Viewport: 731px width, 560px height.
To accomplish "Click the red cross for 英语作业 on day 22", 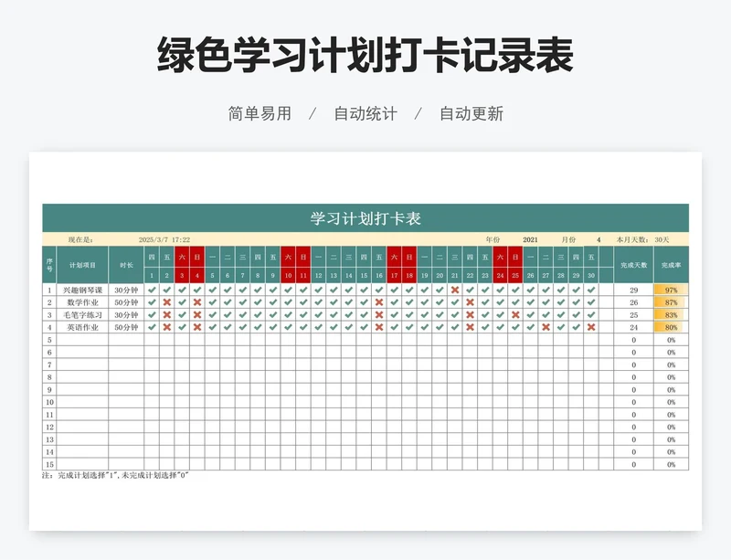I will (x=470, y=327).
